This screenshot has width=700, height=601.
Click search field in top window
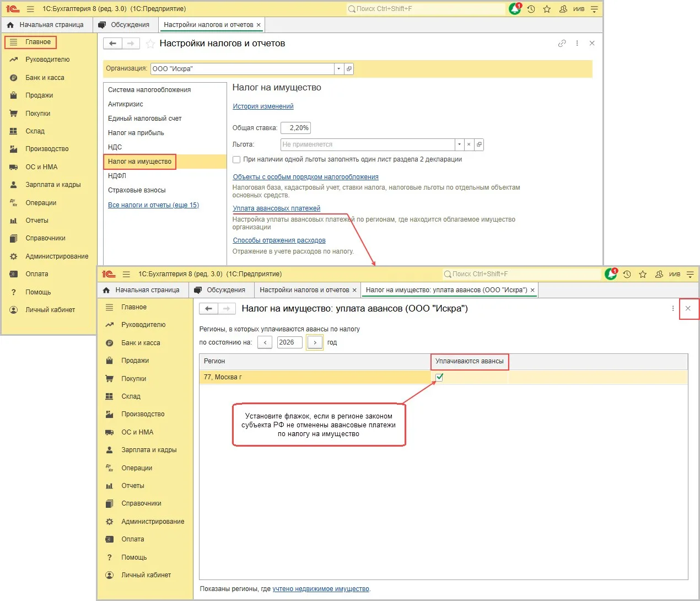426,9
